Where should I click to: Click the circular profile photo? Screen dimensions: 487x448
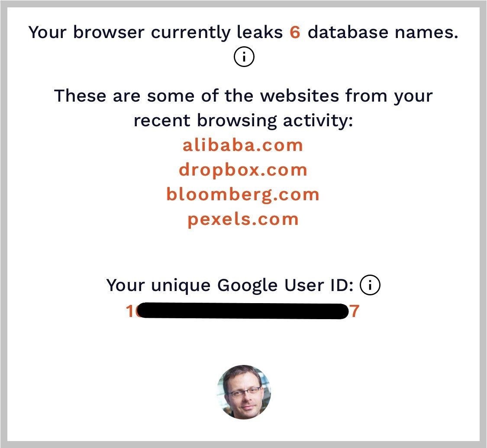(244, 392)
